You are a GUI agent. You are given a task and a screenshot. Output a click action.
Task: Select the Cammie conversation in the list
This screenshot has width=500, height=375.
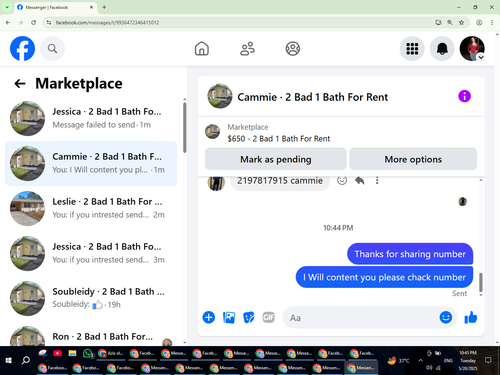tap(91, 163)
